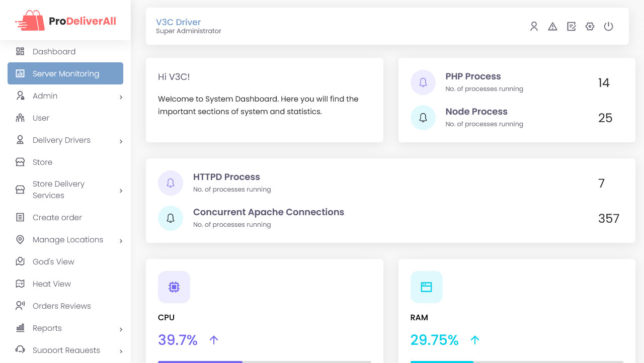This screenshot has height=363, width=644.
Task: Click the Dashboard grid icon
Action: coord(20,51)
